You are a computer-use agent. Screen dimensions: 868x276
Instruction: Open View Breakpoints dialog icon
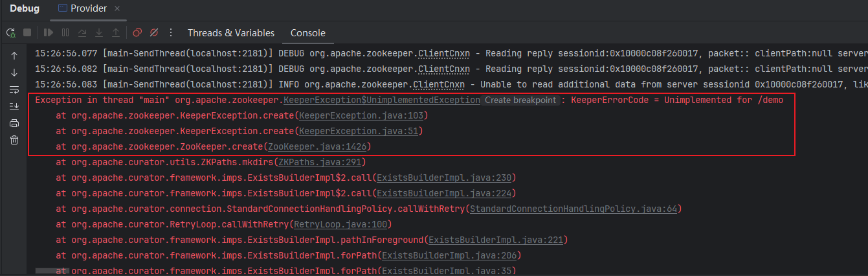pyautogui.click(x=137, y=32)
